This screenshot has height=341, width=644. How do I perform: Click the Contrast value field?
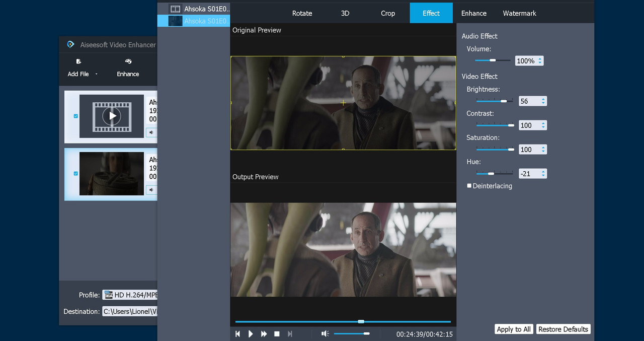click(x=529, y=125)
